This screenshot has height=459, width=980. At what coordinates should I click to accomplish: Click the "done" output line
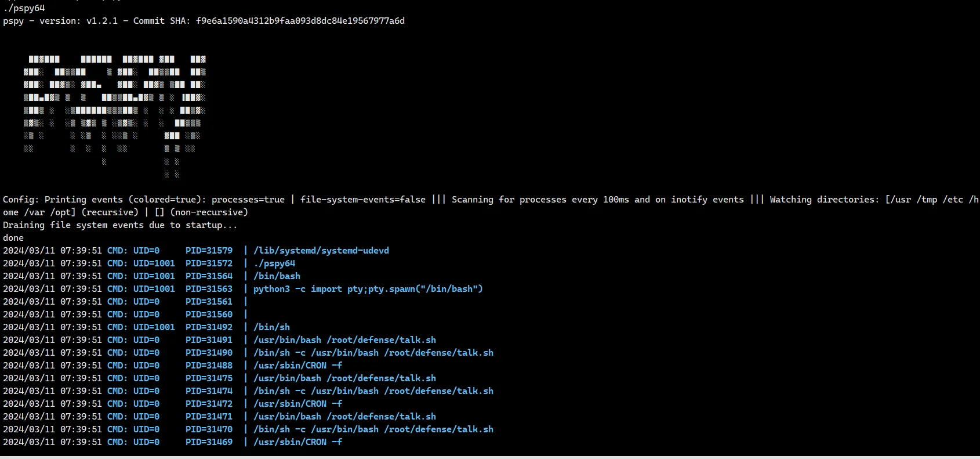(13, 238)
